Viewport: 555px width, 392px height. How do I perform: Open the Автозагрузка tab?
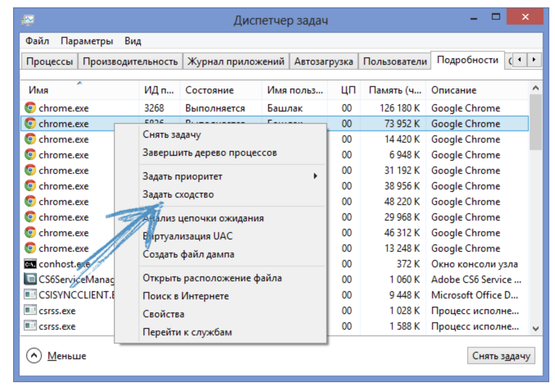[x=323, y=62]
